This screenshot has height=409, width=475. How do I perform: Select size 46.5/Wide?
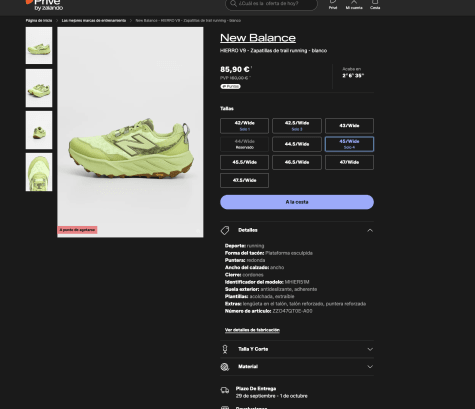point(297,162)
